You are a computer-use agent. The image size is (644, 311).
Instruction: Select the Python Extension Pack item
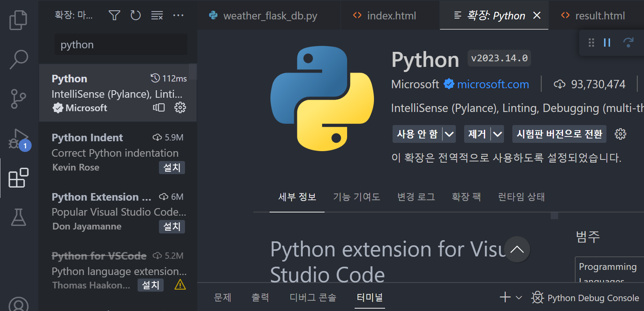118,211
